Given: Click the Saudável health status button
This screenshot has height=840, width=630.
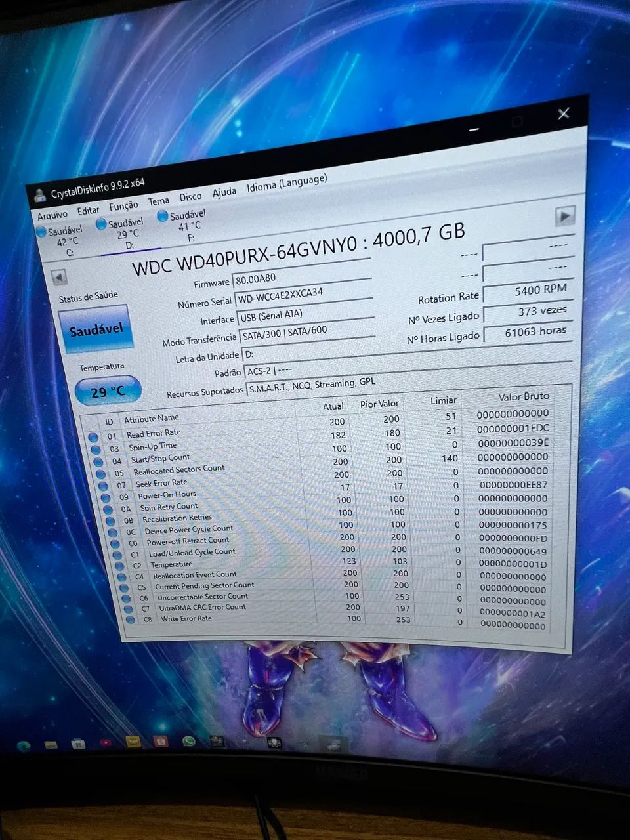Looking at the screenshot, I should point(96,329).
